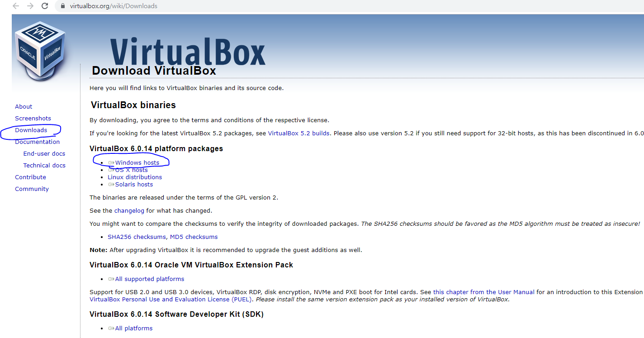Download Extension Pack All supported platforms

(150, 279)
